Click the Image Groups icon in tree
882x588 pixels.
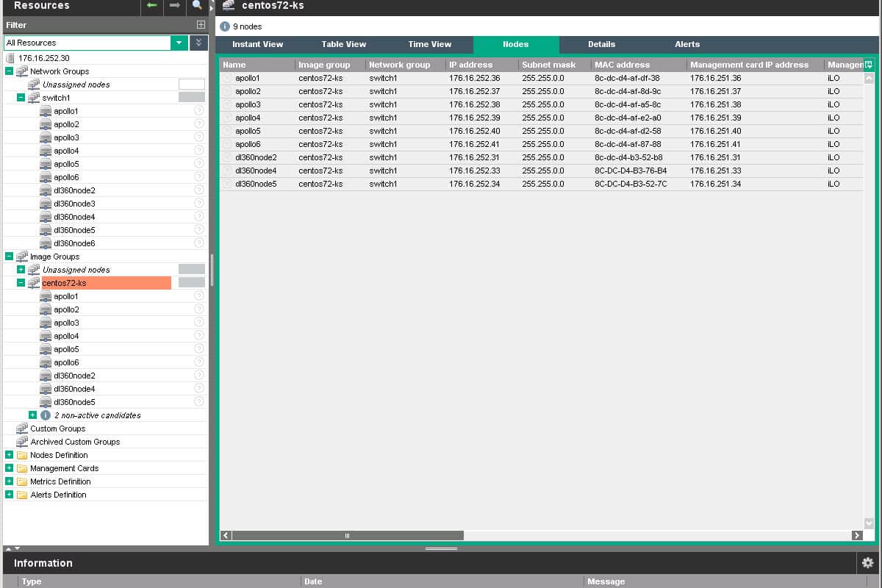click(22, 257)
